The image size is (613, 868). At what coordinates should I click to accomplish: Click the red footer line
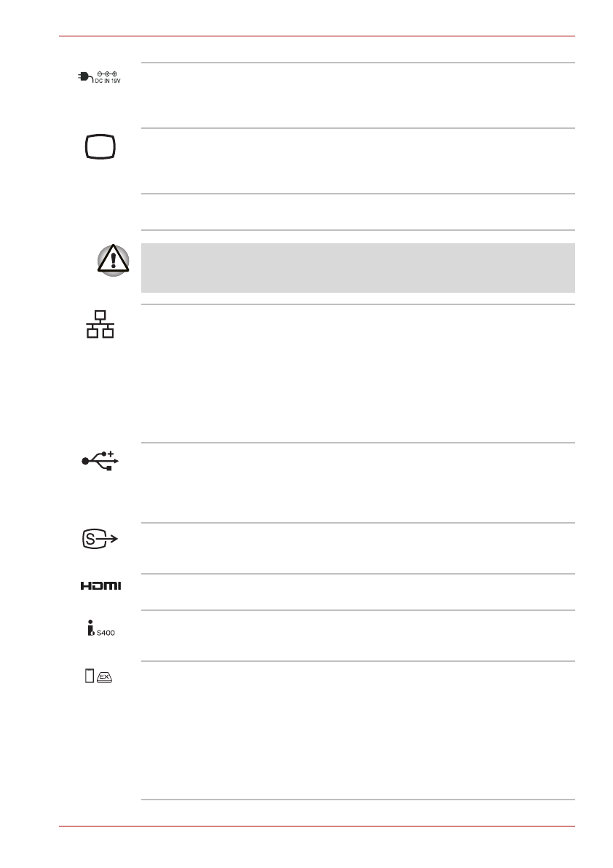(x=317, y=826)
